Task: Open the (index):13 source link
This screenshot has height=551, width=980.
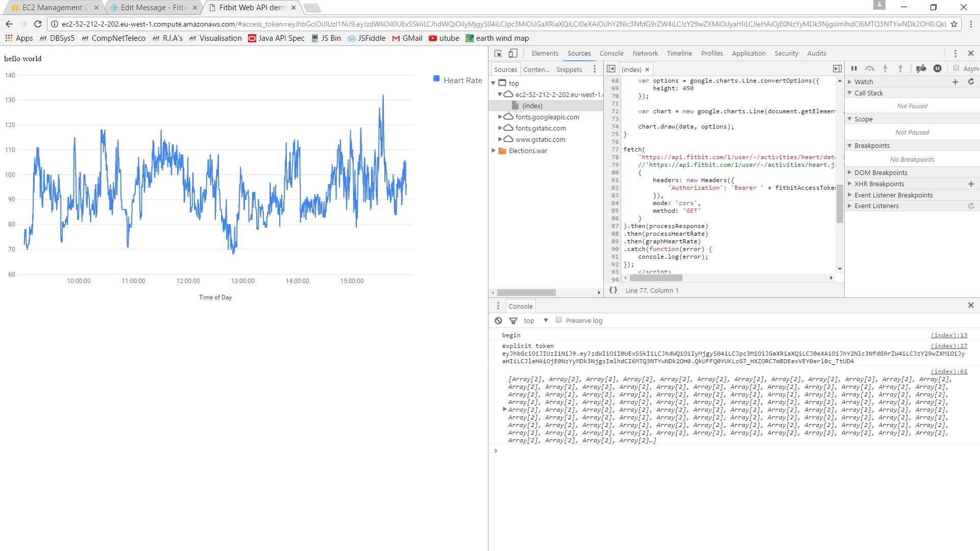Action: (949, 335)
